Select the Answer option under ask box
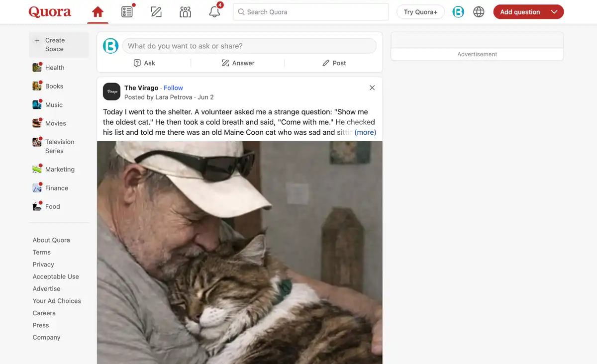Viewport: 597px width, 364px height. click(238, 63)
